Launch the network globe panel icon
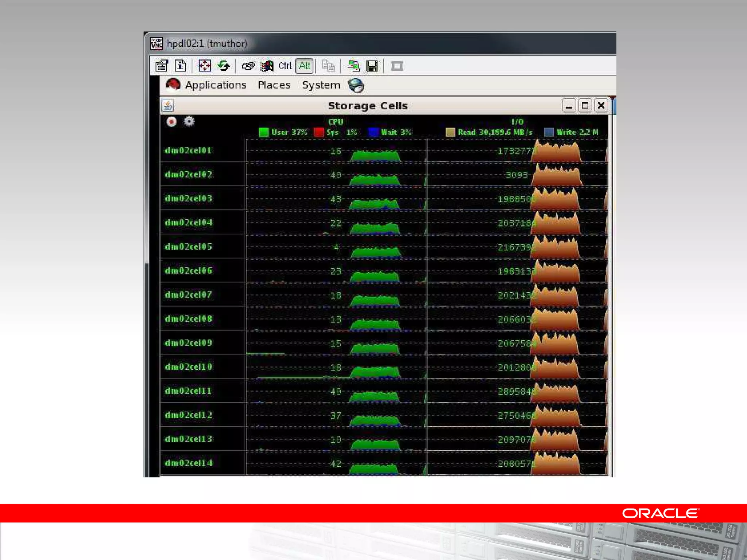 (x=356, y=86)
